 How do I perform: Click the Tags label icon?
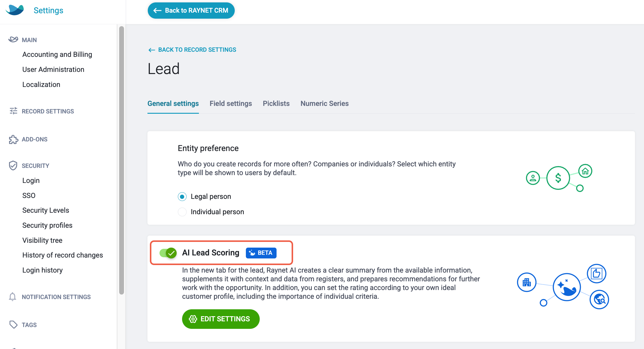tap(13, 325)
